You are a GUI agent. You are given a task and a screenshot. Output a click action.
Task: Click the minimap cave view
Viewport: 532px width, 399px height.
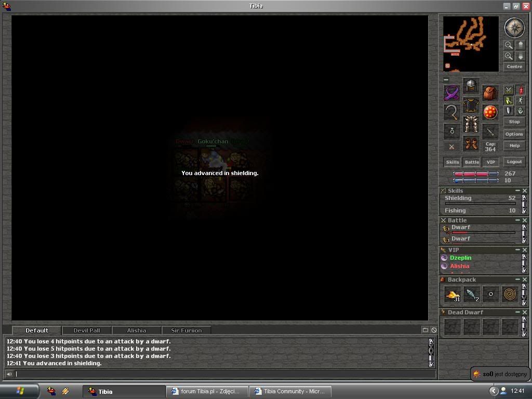click(471, 44)
